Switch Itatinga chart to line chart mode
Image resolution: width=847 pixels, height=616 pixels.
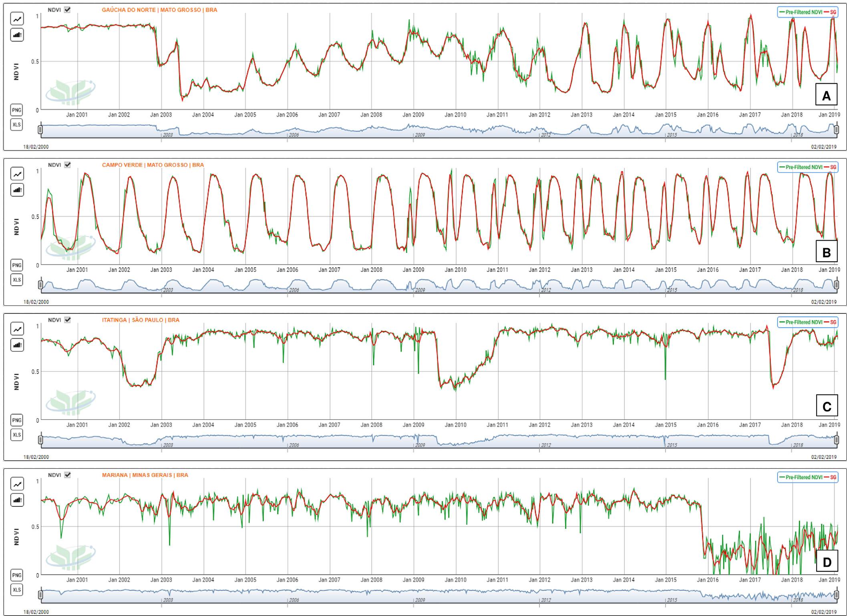click(17, 329)
